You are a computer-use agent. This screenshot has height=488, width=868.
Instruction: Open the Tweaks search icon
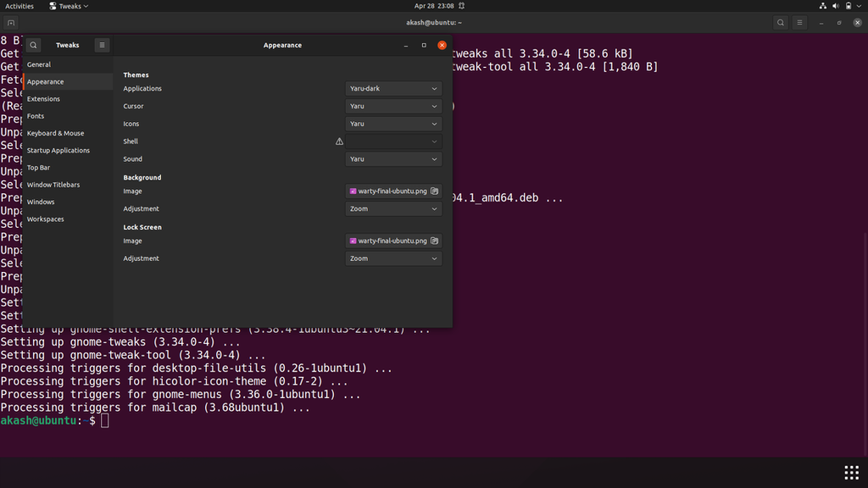point(34,45)
